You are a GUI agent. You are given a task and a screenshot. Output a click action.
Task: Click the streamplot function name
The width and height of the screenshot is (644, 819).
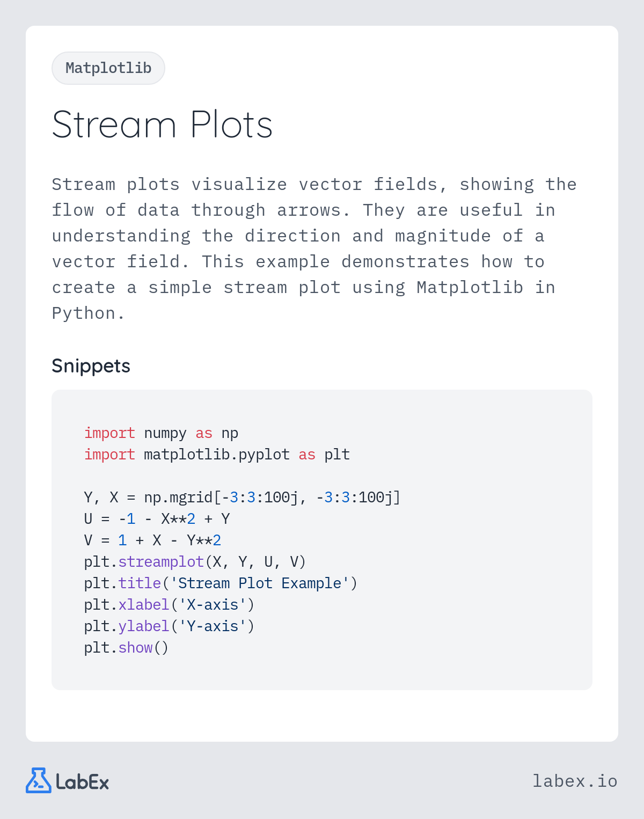point(161,562)
